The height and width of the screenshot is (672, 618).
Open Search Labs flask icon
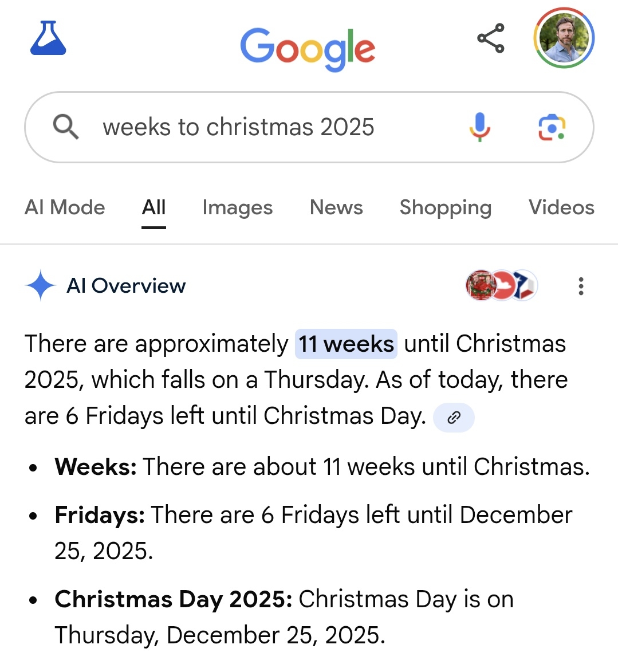point(48,38)
